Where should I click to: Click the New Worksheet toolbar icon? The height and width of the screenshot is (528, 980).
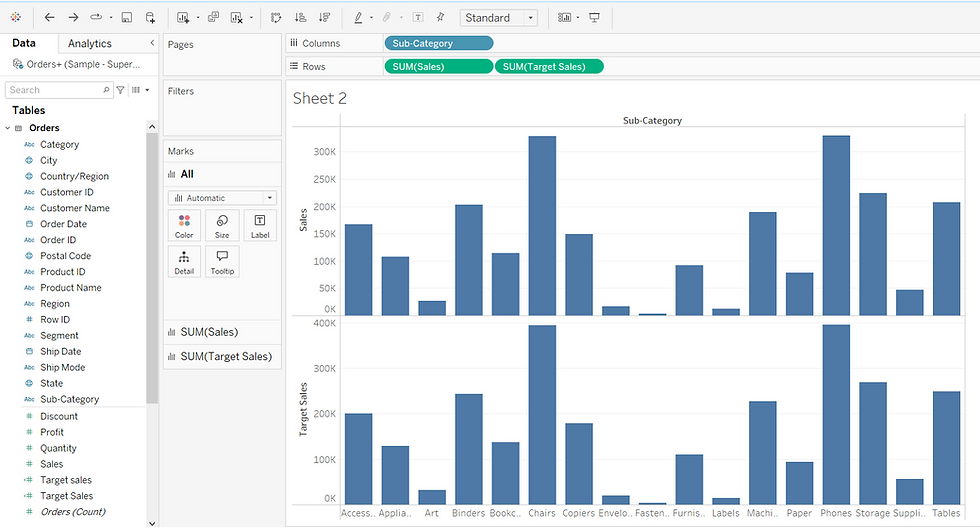click(x=183, y=17)
